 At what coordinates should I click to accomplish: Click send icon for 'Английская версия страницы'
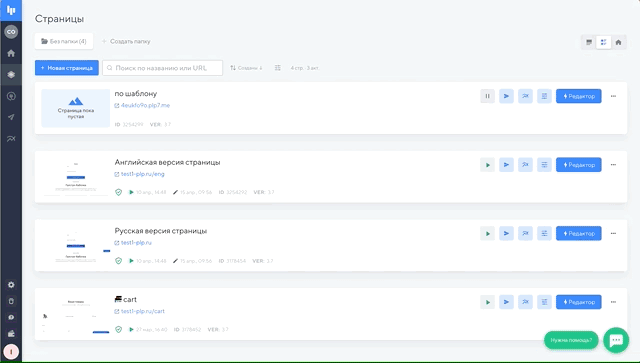pyautogui.click(x=506, y=165)
